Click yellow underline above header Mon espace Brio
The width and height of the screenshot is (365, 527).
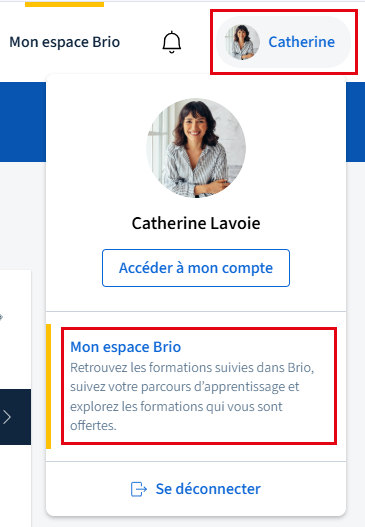pyautogui.click(x=65, y=4)
